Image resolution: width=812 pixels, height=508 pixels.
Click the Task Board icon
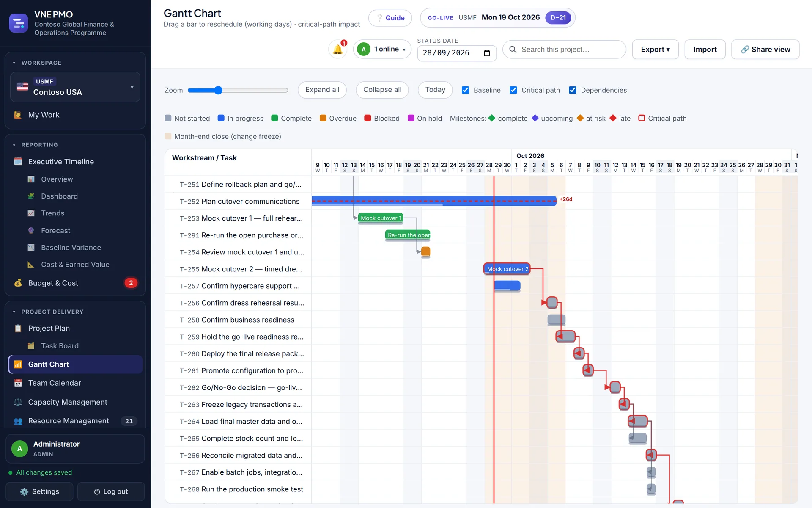point(31,346)
